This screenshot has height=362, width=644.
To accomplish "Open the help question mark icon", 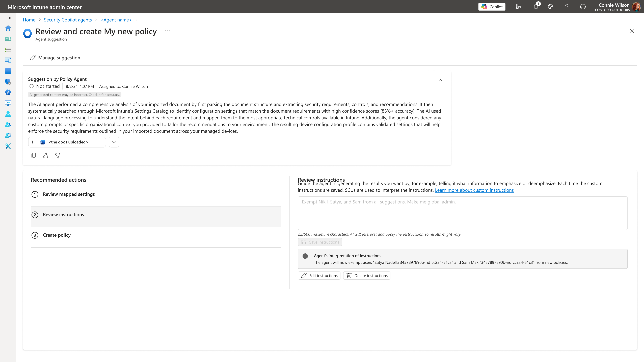I will click(x=567, y=7).
